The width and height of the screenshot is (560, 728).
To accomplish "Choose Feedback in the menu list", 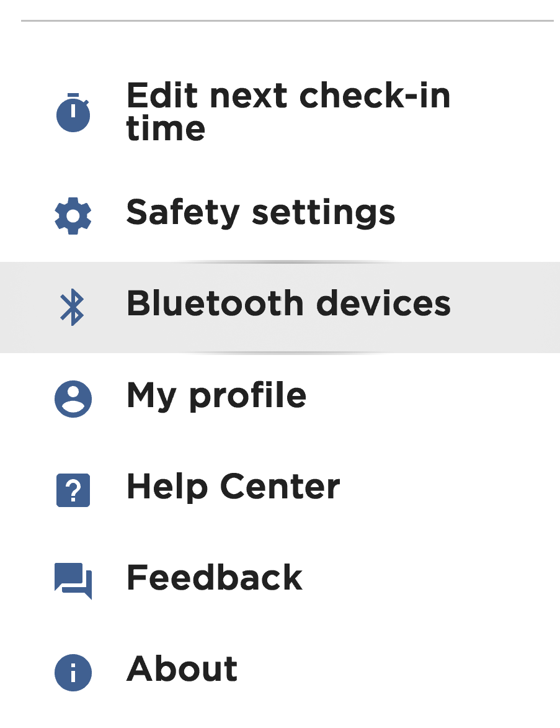I will point(215,578).
